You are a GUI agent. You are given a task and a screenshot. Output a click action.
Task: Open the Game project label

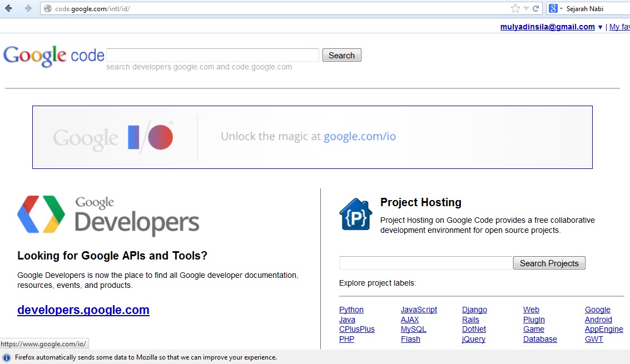click(534, 329)
